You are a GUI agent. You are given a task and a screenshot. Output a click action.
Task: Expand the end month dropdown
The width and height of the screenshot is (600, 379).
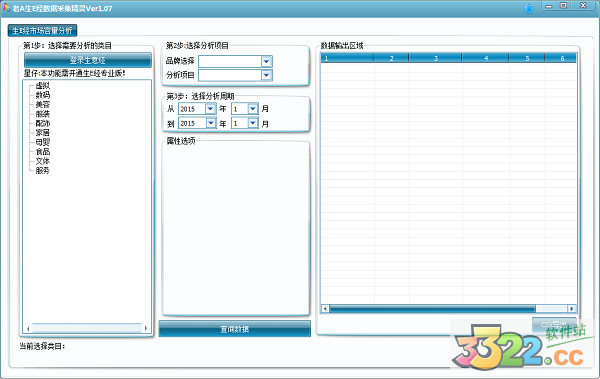(x=253, y=123)
